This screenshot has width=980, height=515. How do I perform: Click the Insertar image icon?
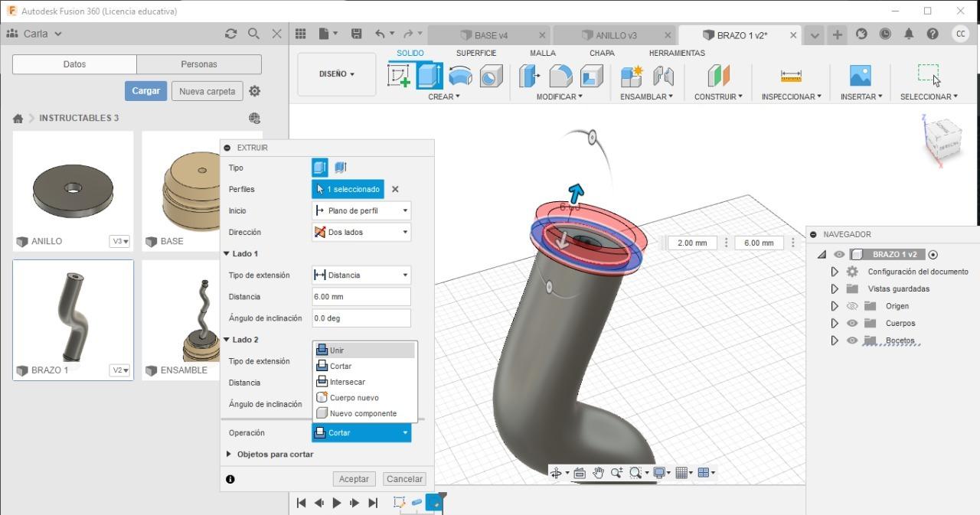pyautogui.click(x=861, y=75)
